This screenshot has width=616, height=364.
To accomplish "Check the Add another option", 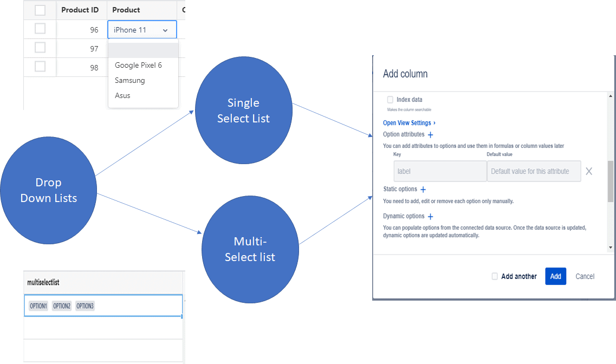I will [x=495, y=276].
